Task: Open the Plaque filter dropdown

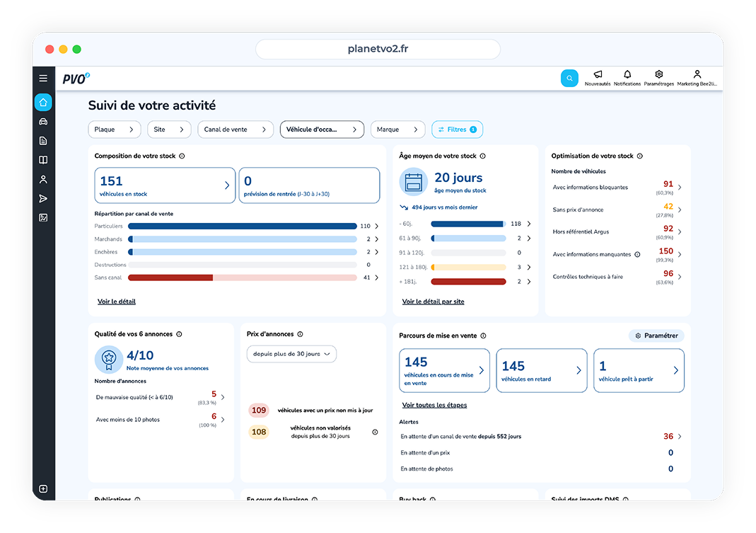Action: point(115,130)
